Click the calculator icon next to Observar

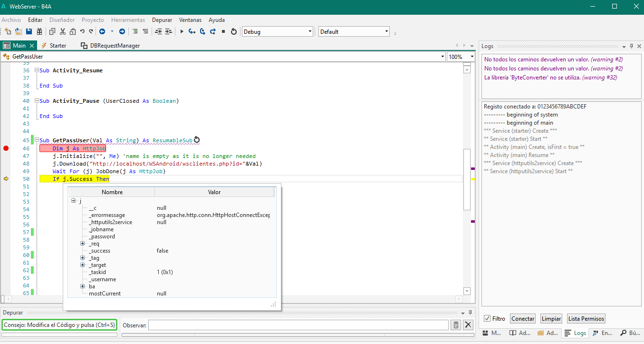456,325
